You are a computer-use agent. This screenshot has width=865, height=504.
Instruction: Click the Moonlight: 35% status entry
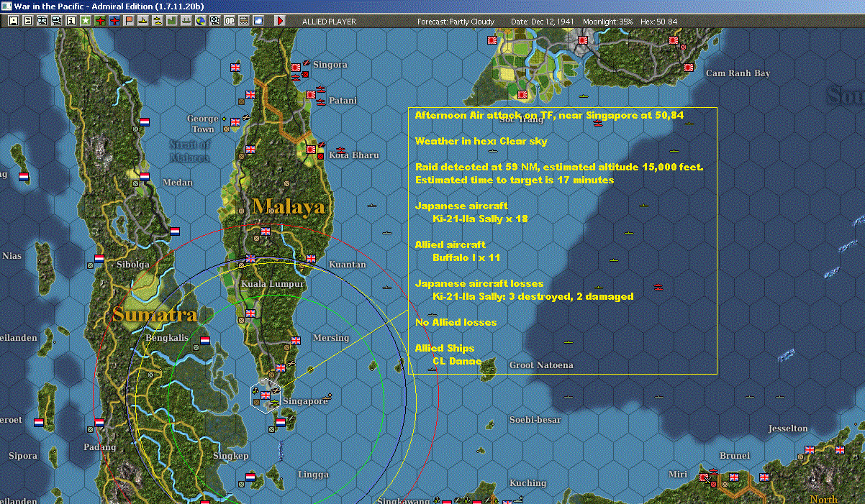pyautogui.click(x=608, y=22)
